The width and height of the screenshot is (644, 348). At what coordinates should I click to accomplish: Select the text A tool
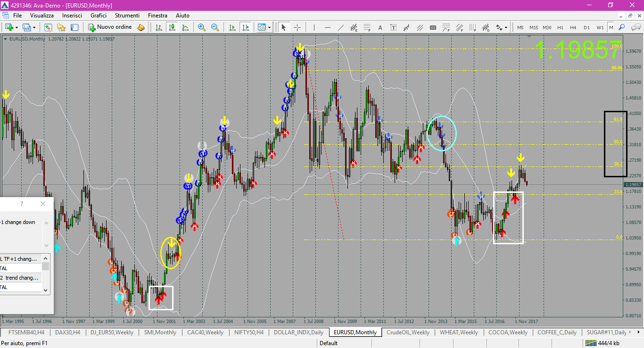(380, 27)
